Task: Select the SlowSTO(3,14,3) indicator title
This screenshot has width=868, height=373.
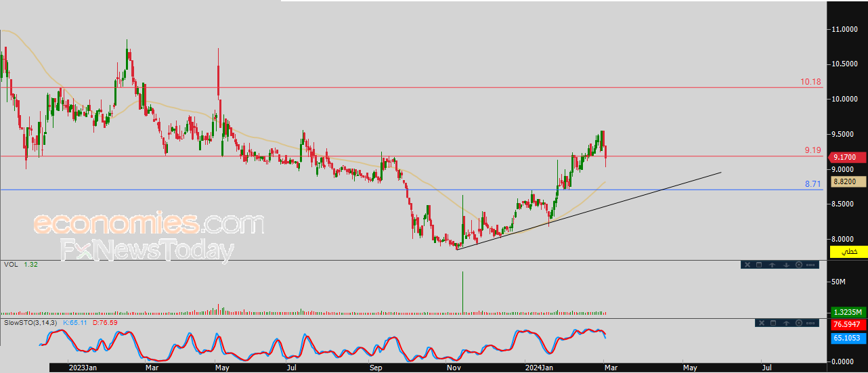Action: tap(31, 323)
